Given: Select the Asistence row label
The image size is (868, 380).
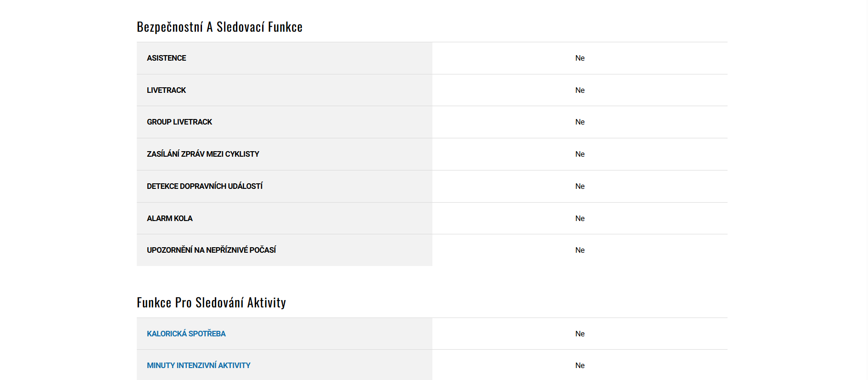Looking at the screenshot, I should [166, 58].
